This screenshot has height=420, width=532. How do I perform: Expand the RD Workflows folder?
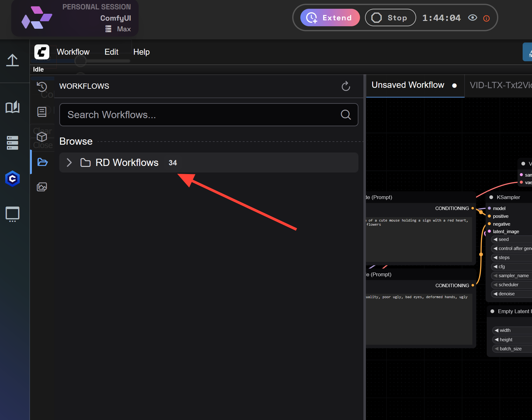(x=69, y=162)
